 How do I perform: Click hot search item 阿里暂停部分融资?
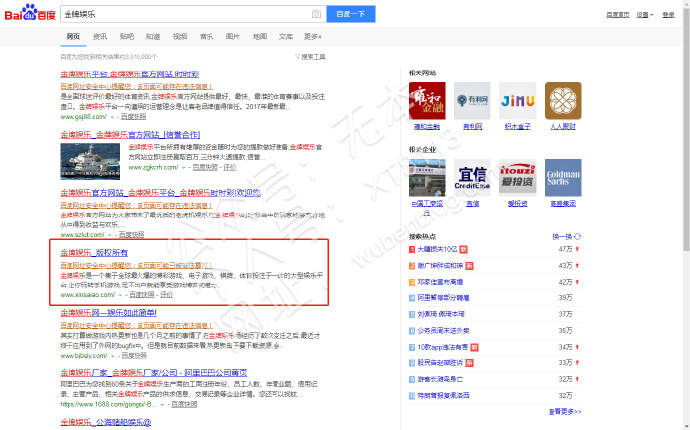443,298
